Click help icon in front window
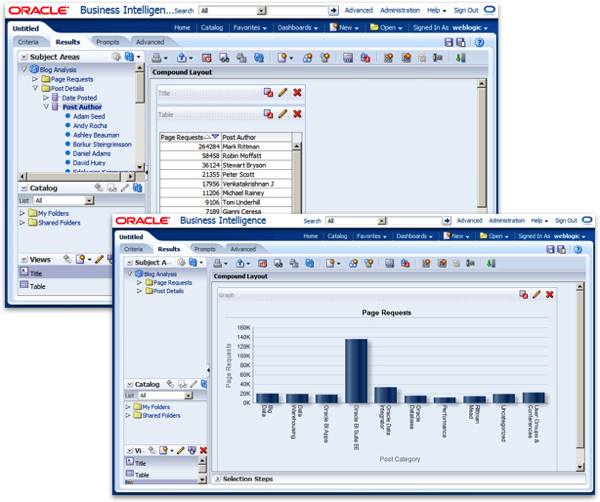Image resolution: width=600 pixels, height=502 pixels. tap(578, 249)
